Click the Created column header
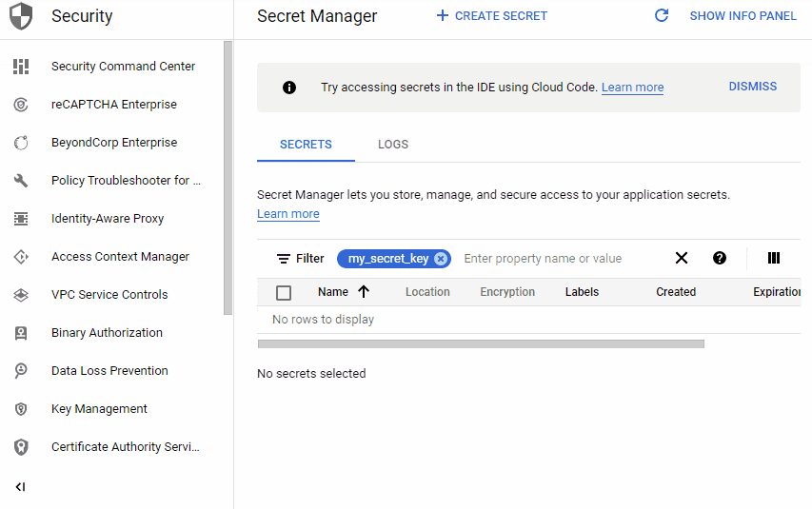Viewport: 812px width, 509px height. pyautogui.click(x=676, y=292)
